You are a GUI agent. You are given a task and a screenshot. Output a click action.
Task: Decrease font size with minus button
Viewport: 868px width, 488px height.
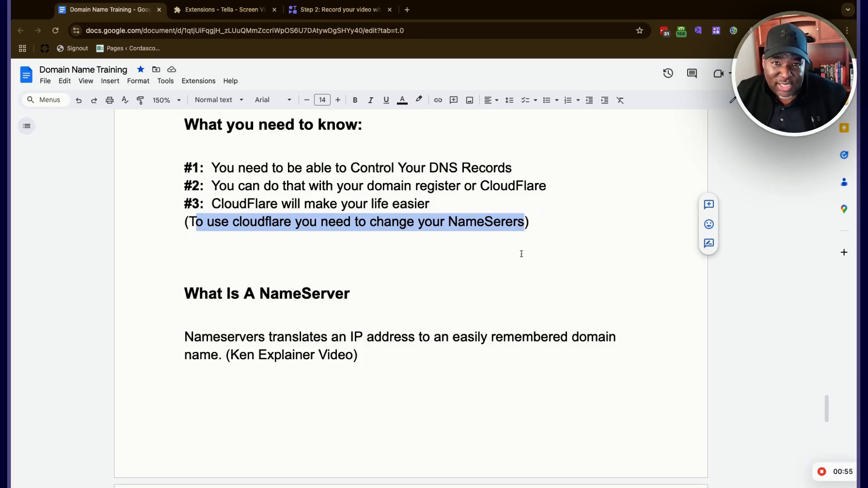coord(307,100)
